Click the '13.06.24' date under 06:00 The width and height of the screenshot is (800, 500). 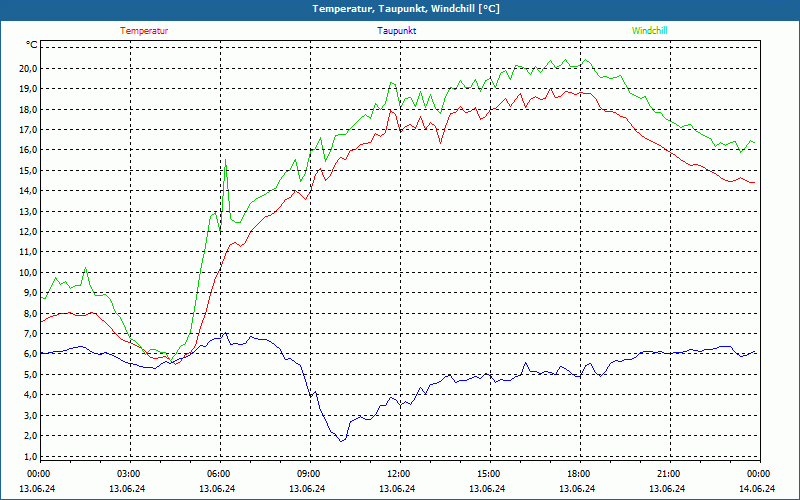tap(217, 488)
